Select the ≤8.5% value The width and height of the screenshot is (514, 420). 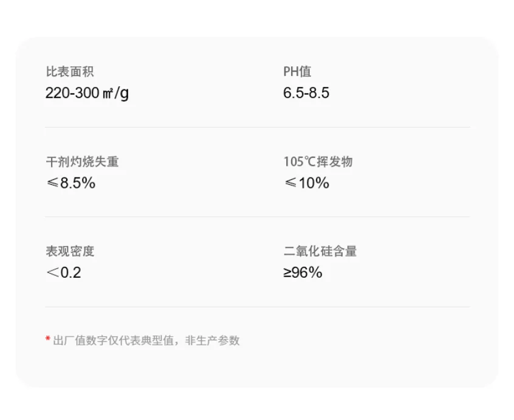click(70, 183)
